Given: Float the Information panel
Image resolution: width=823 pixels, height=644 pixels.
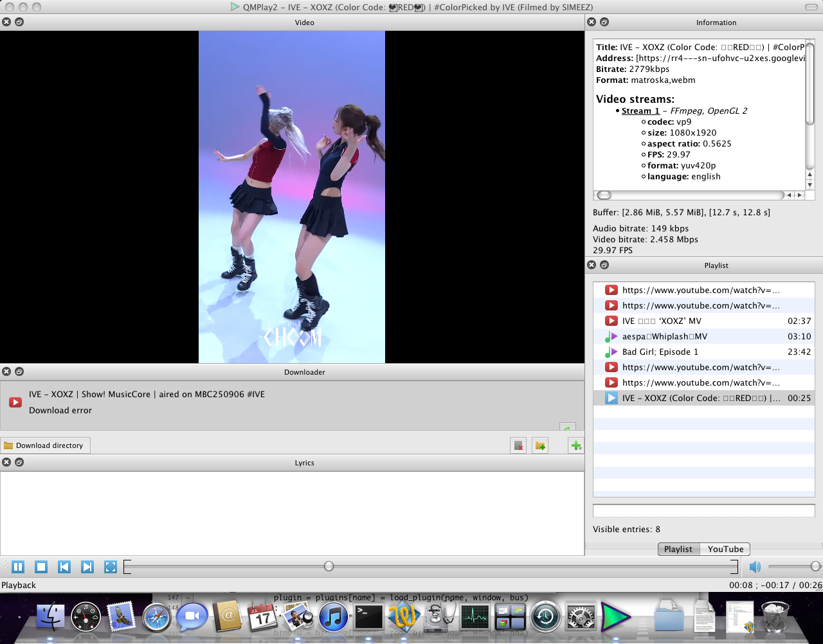Looking at the screenshot, I should [x=604, y=22].
